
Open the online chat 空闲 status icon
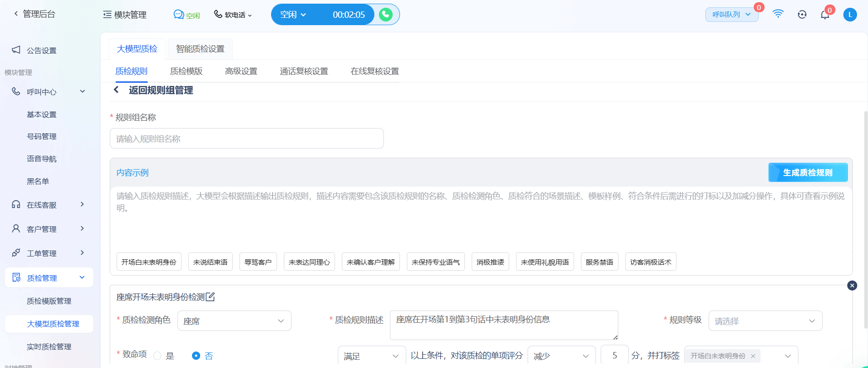click(x=179, y=15)
